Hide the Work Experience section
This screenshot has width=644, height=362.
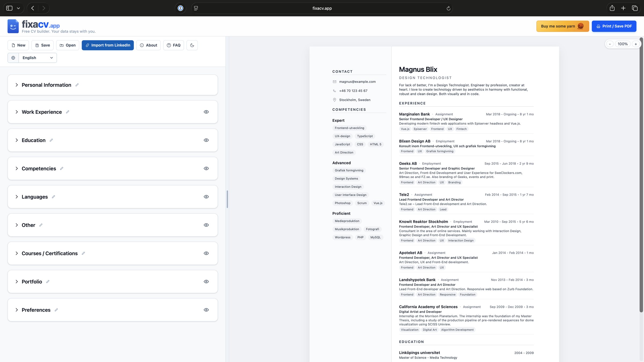[206, 112]
